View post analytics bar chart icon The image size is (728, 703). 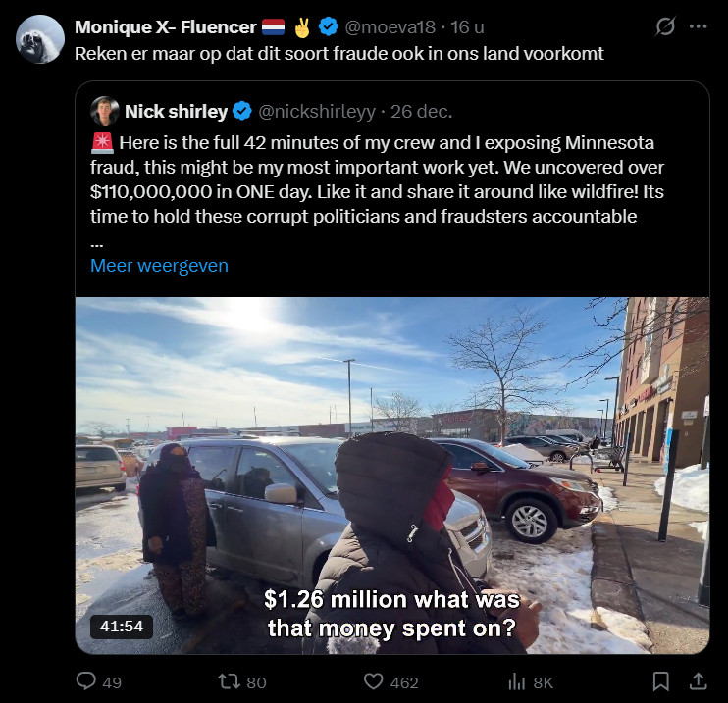[x=516, y=682]
